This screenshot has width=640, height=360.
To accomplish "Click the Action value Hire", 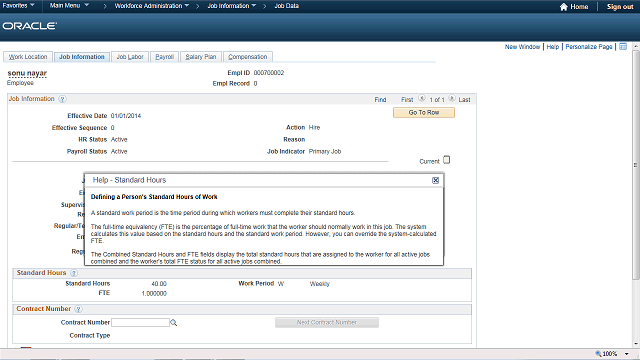I will coord(314,128).
